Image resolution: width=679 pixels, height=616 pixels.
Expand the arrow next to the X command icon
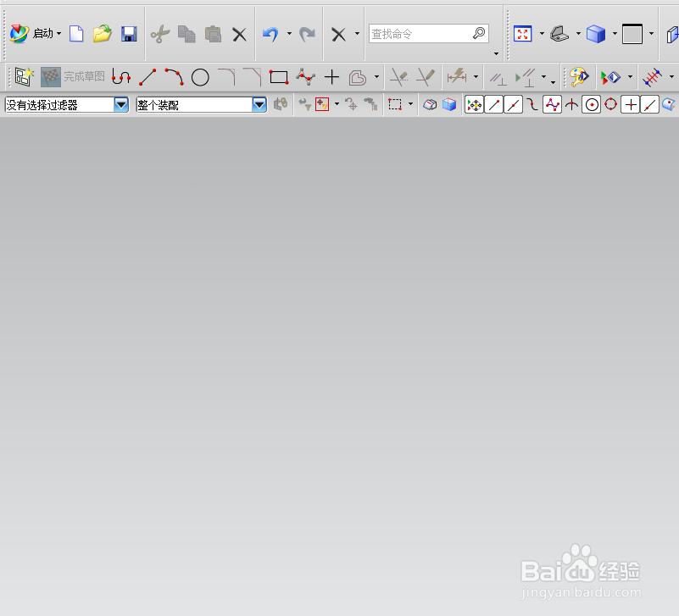click(357, 33)
